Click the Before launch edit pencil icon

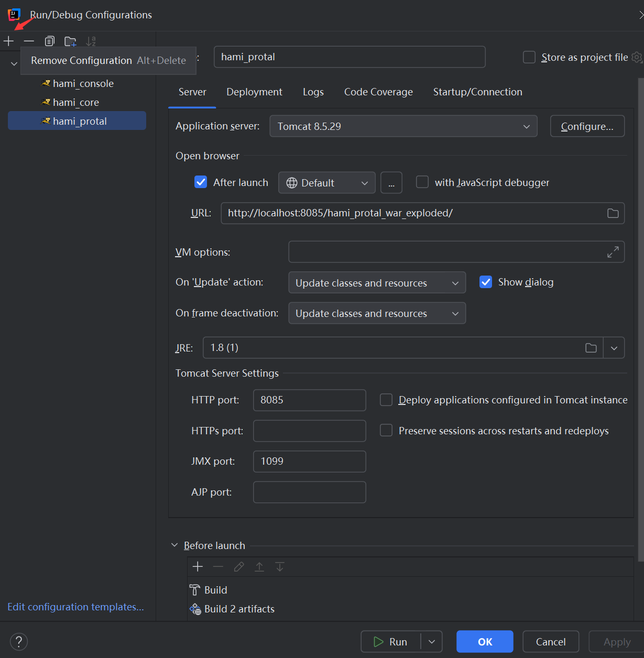pos(239,566)
